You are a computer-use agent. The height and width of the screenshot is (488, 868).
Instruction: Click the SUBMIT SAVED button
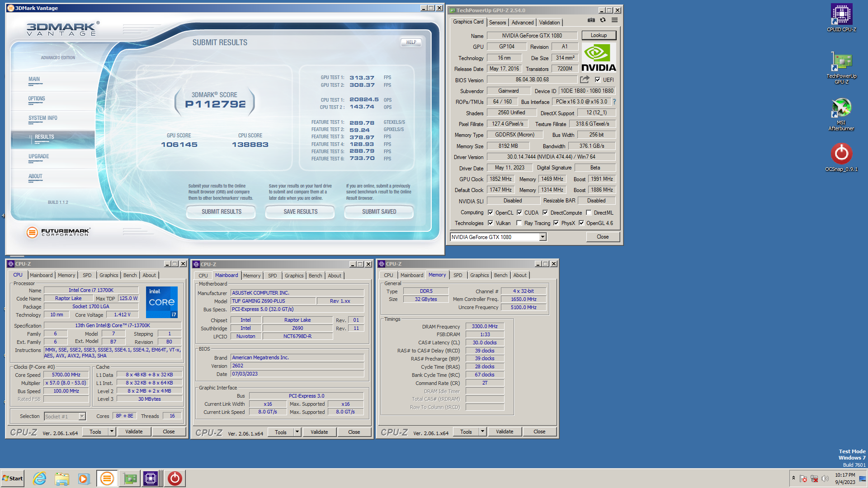tap(379, 211)
